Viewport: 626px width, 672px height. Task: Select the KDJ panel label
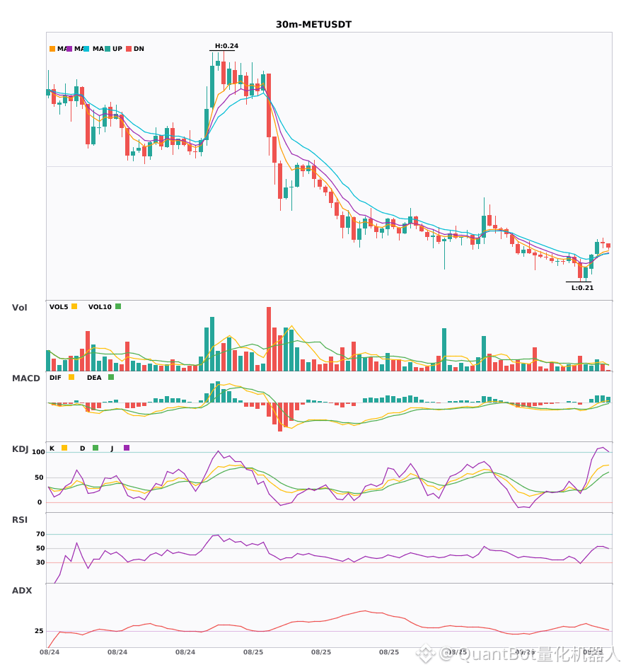20,449
